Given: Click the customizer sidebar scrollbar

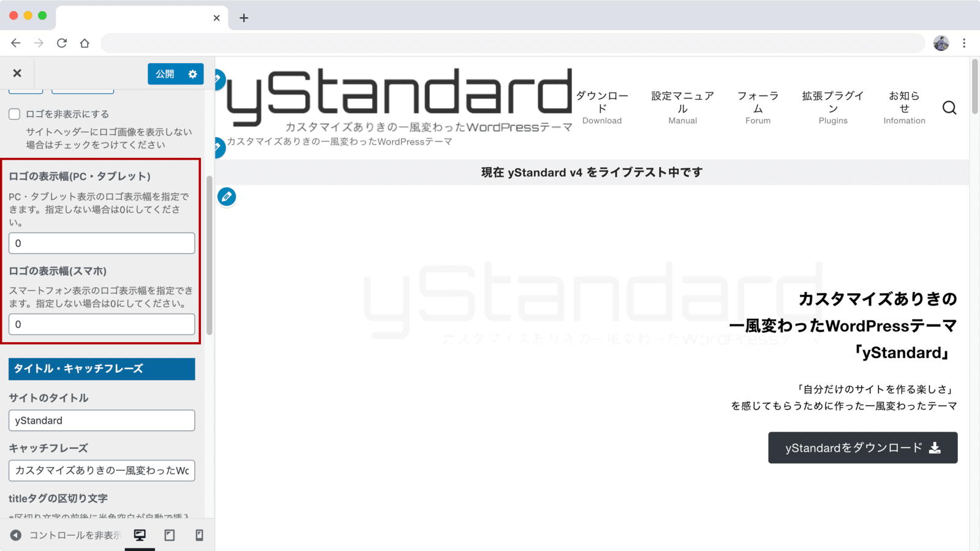Looking at the screenshot, I should [x=209, y=255].
